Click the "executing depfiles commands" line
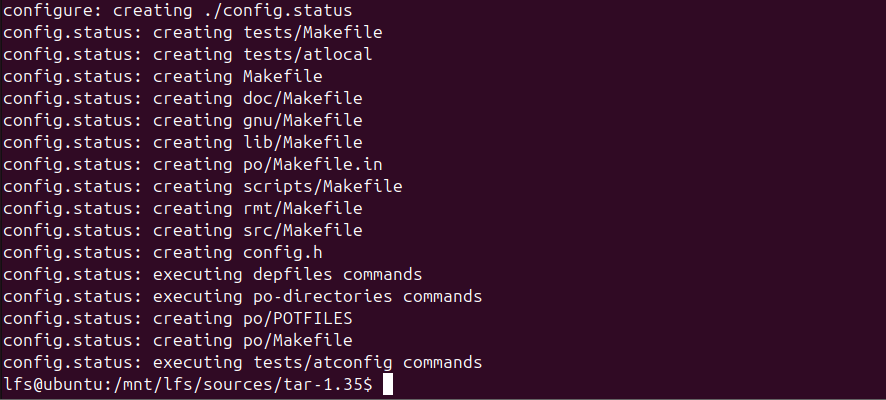Image resolution: width=886 pixels, height=400 pixels. (287, 274)
